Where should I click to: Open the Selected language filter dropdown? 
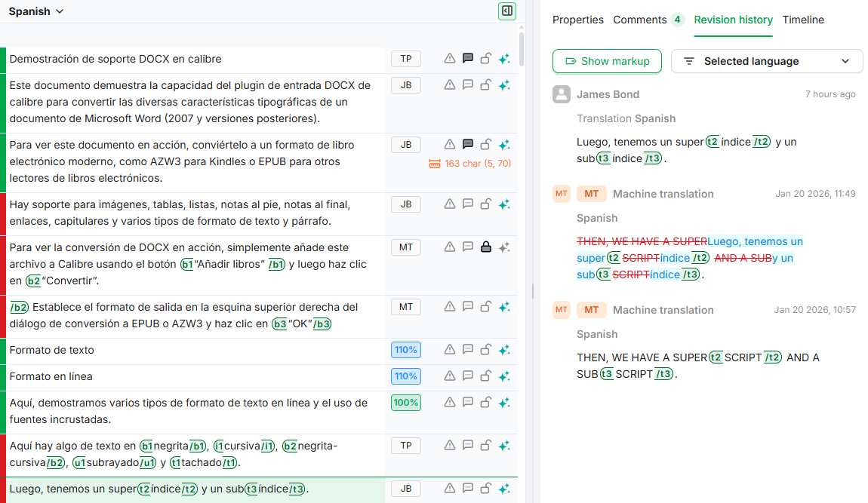767,61
